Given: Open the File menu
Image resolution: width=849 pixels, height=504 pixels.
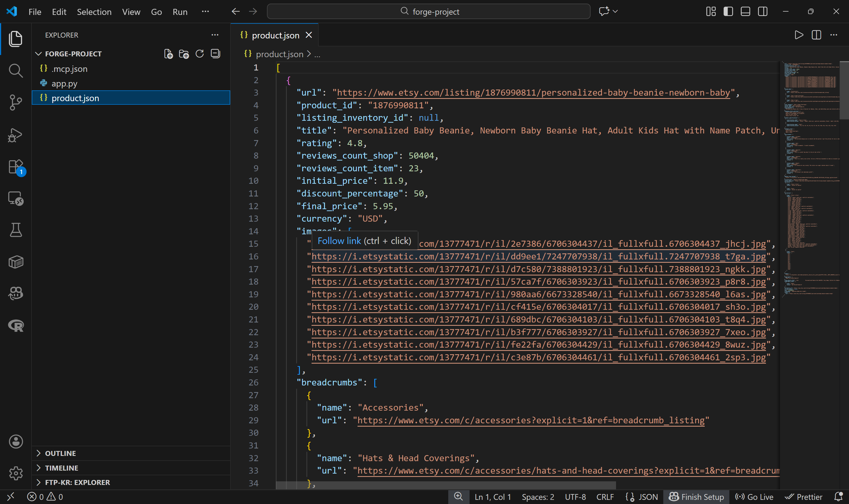Looking at the screenshot, I should [35, 12].
